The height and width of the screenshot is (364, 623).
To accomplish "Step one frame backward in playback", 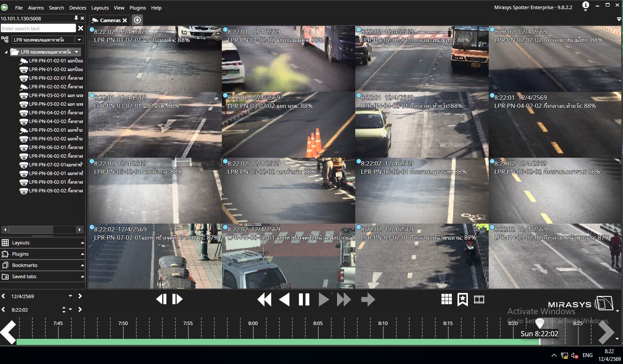I will pos(161,299).
